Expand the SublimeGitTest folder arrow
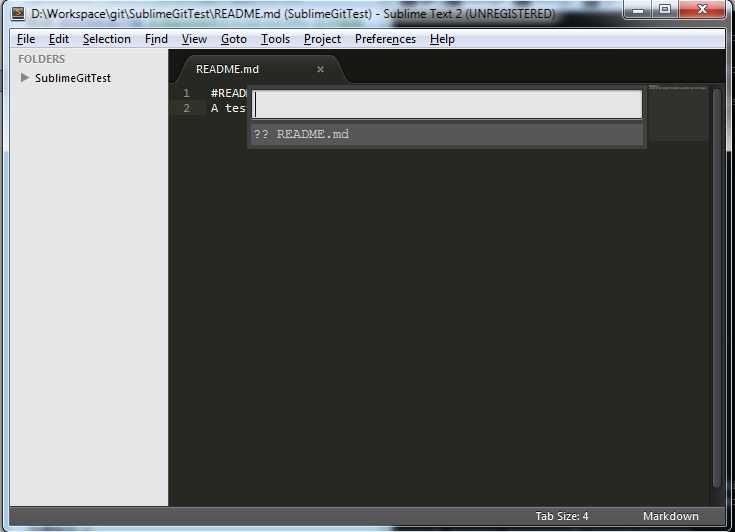This screenshot has height=532, width=735. pyautogui.click(x=25, y=77)
